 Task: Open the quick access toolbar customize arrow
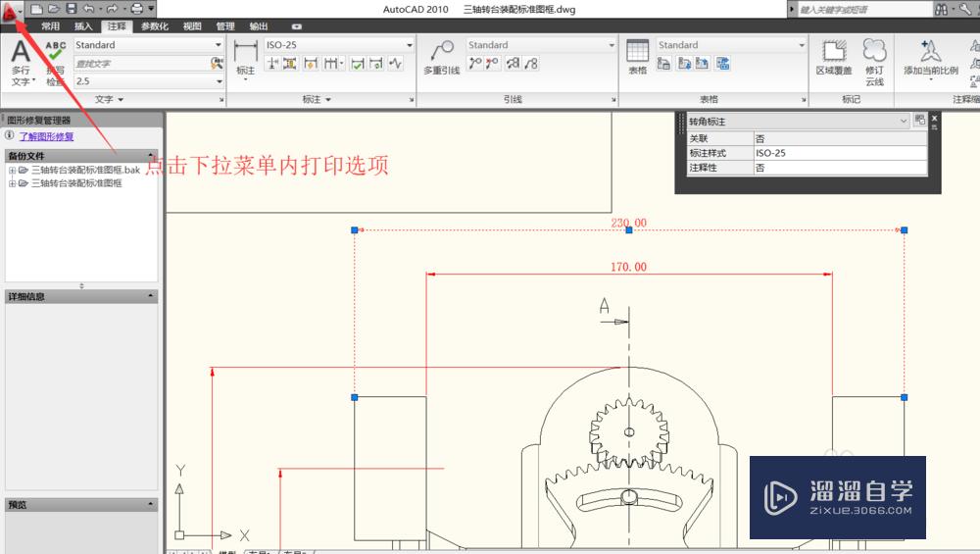pyautogui.click(x=151, y=9)
